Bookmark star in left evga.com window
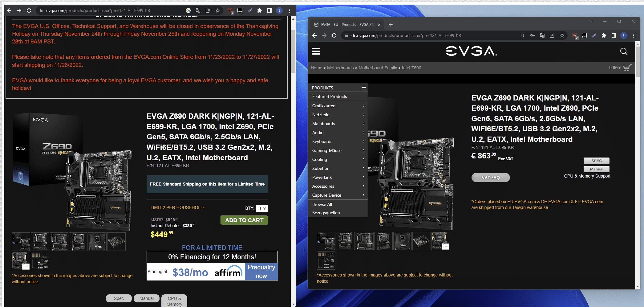The width and height of the screenshot is (644, 307). coord(218,10)
